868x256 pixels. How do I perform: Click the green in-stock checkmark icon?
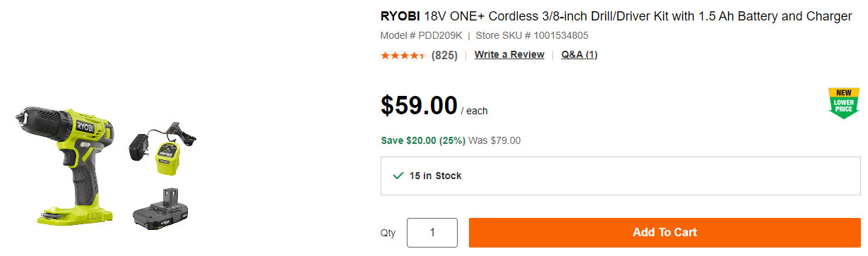[x=398, y=175]
